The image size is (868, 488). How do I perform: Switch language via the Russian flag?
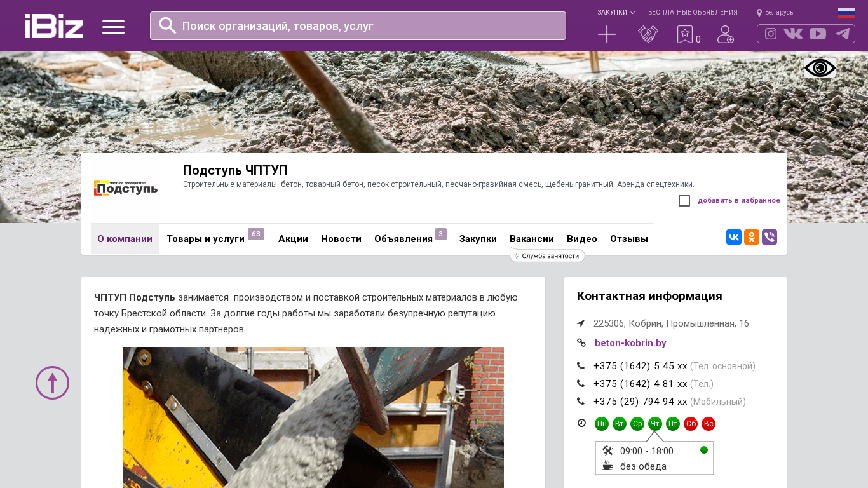[x=846, y=13]
